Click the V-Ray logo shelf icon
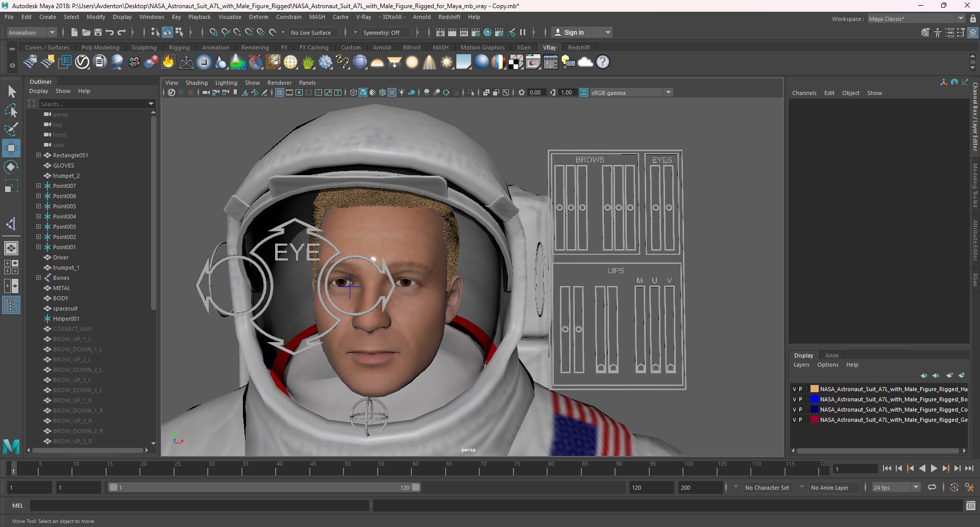Viewport: 980px width, 527px height. click(82, 62)
